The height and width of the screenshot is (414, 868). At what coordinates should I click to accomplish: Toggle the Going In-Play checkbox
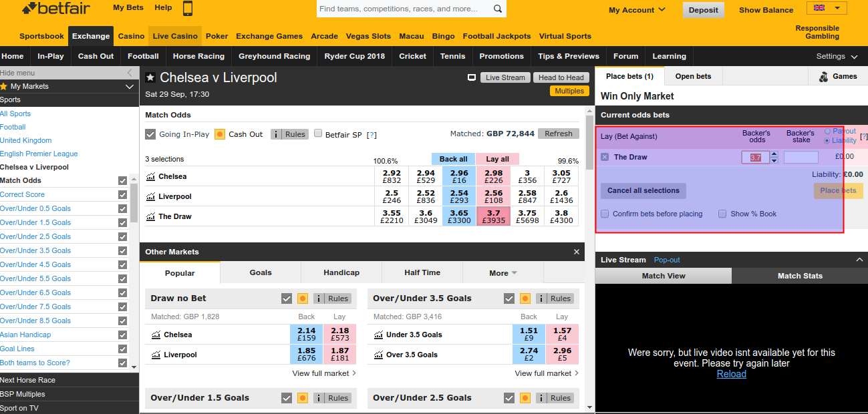coord(150,134)
